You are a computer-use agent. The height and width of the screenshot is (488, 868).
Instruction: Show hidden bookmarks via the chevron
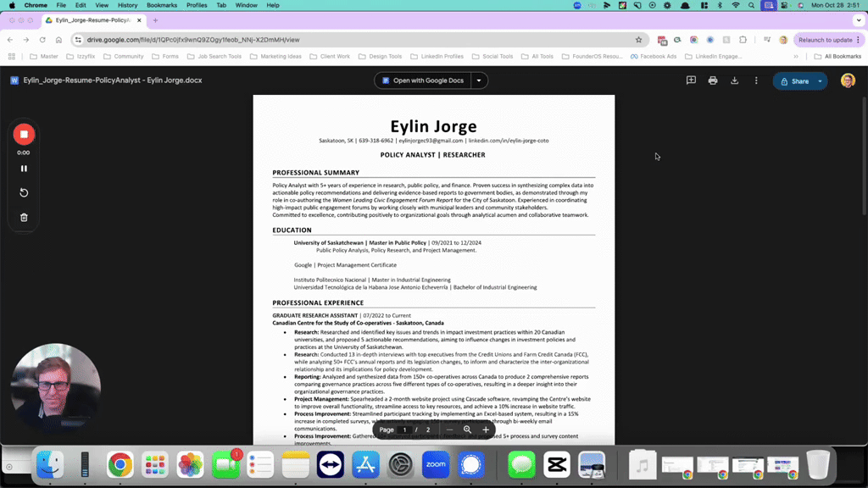tap(795, 57)
